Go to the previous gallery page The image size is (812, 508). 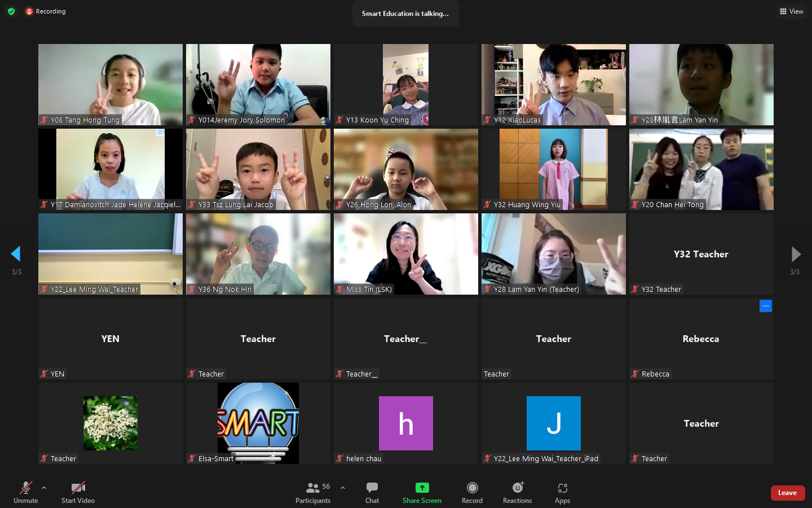click(16, 254)
